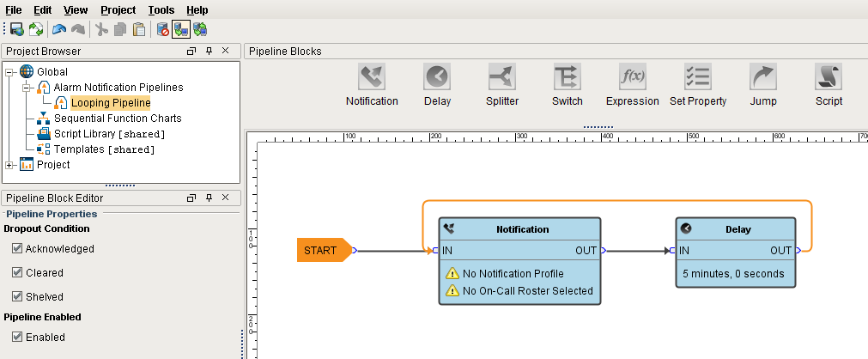Select Script Library [shared] in the tree
The width and height of the screenshot is (868, 359).
coord(110,133)
